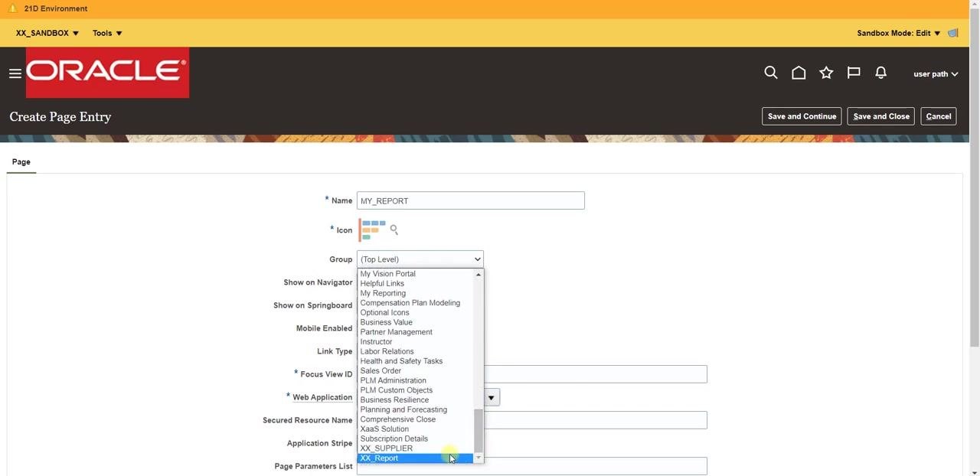This screenshot has width=980, height=476.
Task: Go to the Home icon
Action: [x=799, y=73]
